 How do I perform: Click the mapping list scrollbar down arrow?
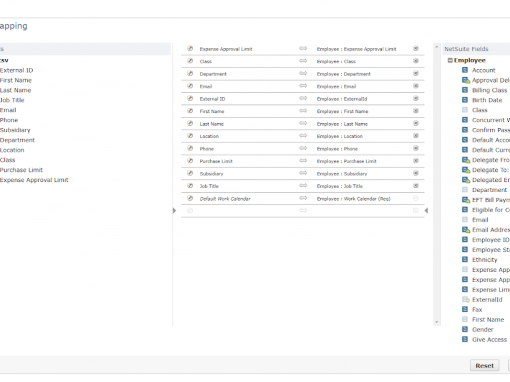(436, 322)
